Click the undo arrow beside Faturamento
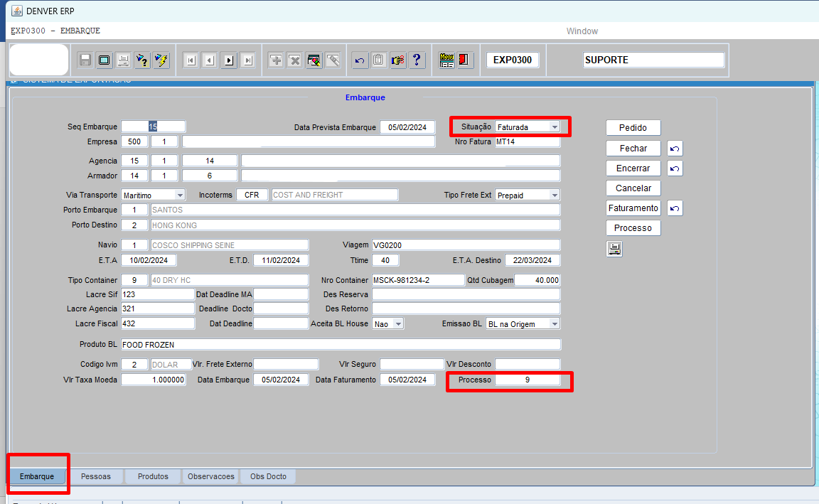This screenshot has width=819, height=504. click(675, 208)
